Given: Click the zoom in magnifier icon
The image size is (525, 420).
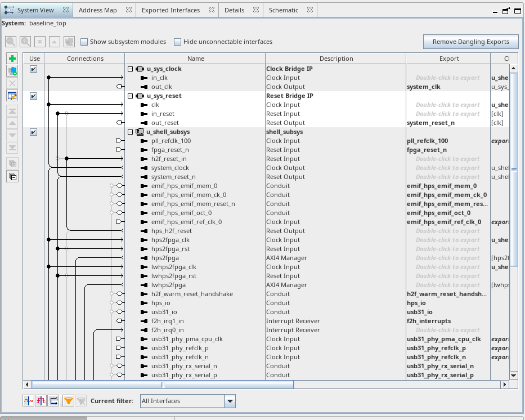Looking at the screenshot, I should pyautogui.click(x=25, y=42).
